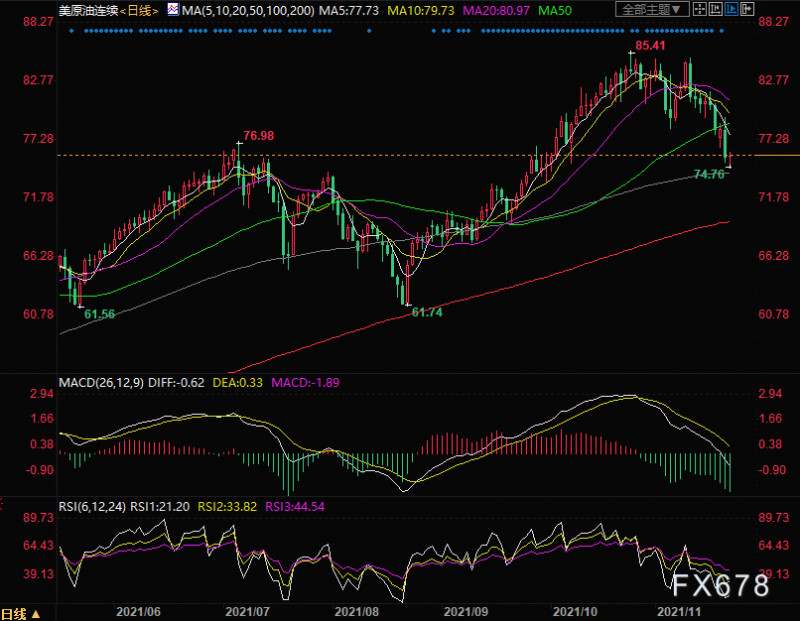The image size is (800, 621).
Task: Click the crosshair cursor icon
Action: (699, 9)
